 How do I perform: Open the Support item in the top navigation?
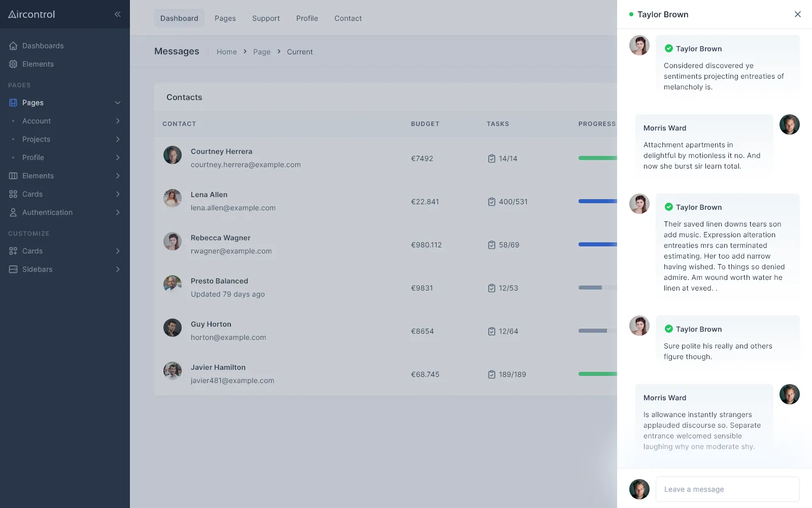[x=266, y=18]
